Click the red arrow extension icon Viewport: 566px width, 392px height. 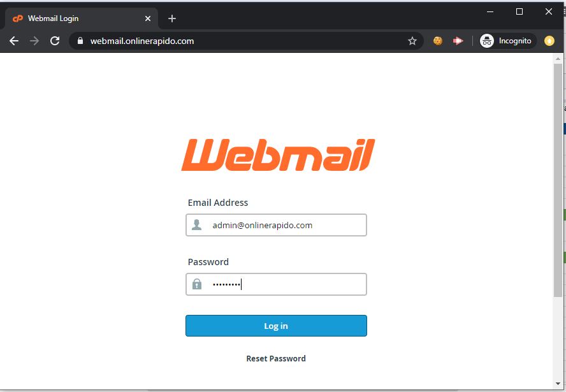[458, 41]
